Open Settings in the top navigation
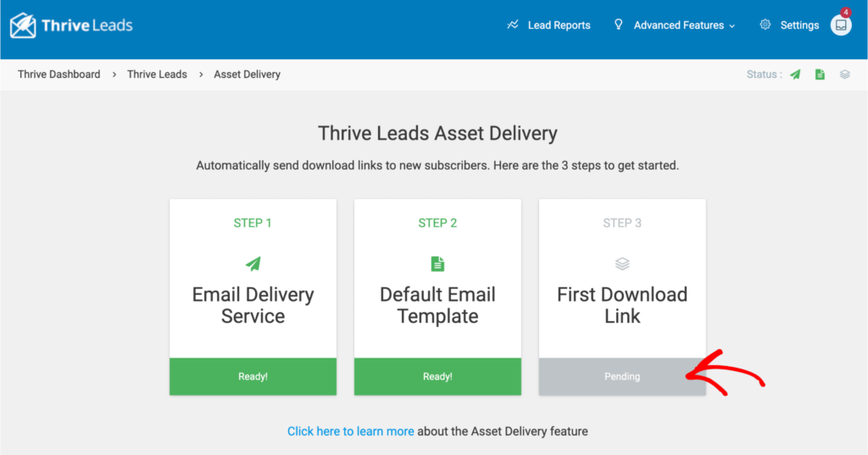Viewport: 868px width, 455px height. (799, 25)
